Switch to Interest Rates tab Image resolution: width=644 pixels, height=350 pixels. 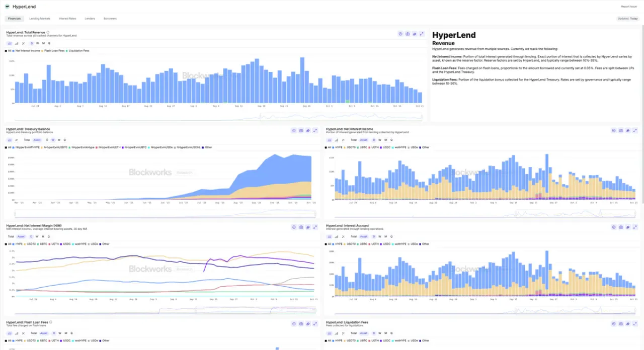click(67, 19)
